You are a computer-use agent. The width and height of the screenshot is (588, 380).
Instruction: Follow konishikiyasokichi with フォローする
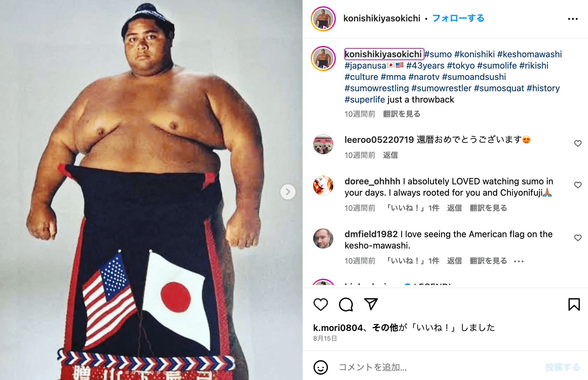[458, 18]
